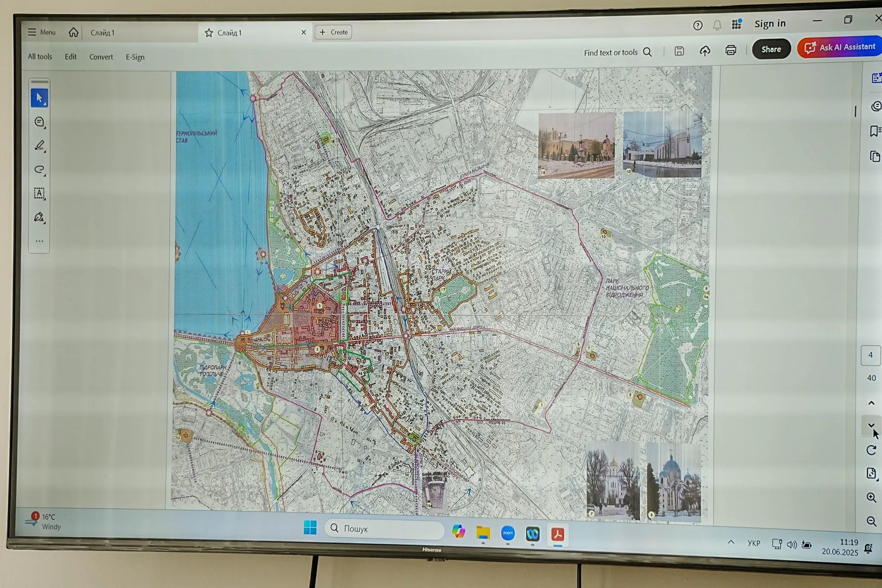
Task: Click the Sign in link
Action: point(770,24)
